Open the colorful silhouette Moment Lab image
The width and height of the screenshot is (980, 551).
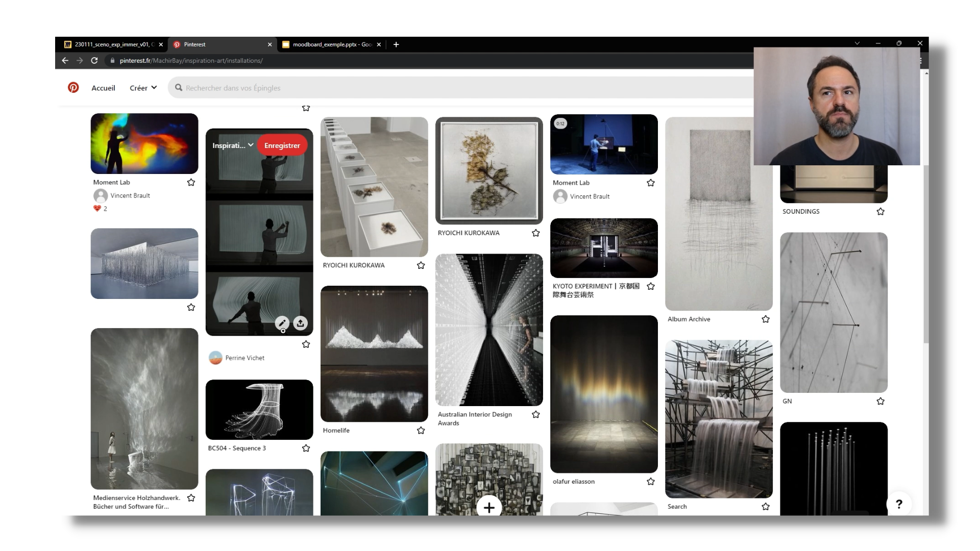[x=144, y=143]
